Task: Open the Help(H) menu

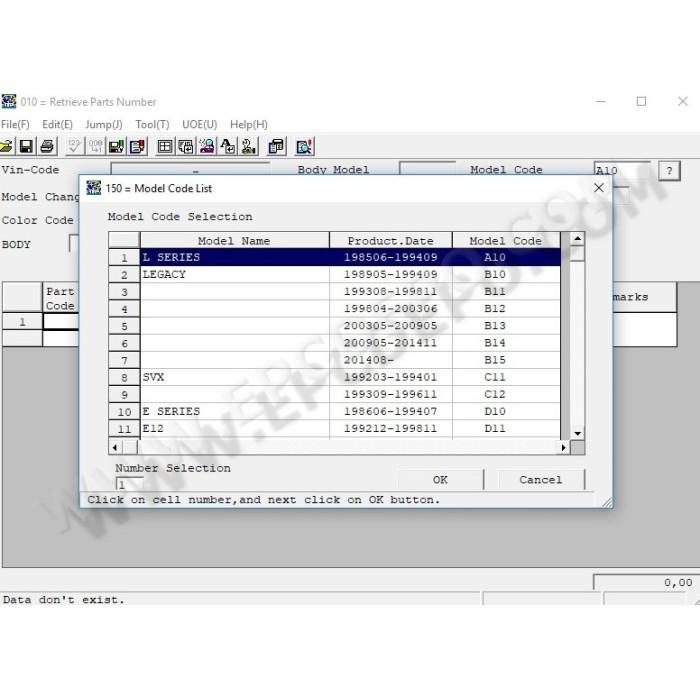Action: (249, 125)
